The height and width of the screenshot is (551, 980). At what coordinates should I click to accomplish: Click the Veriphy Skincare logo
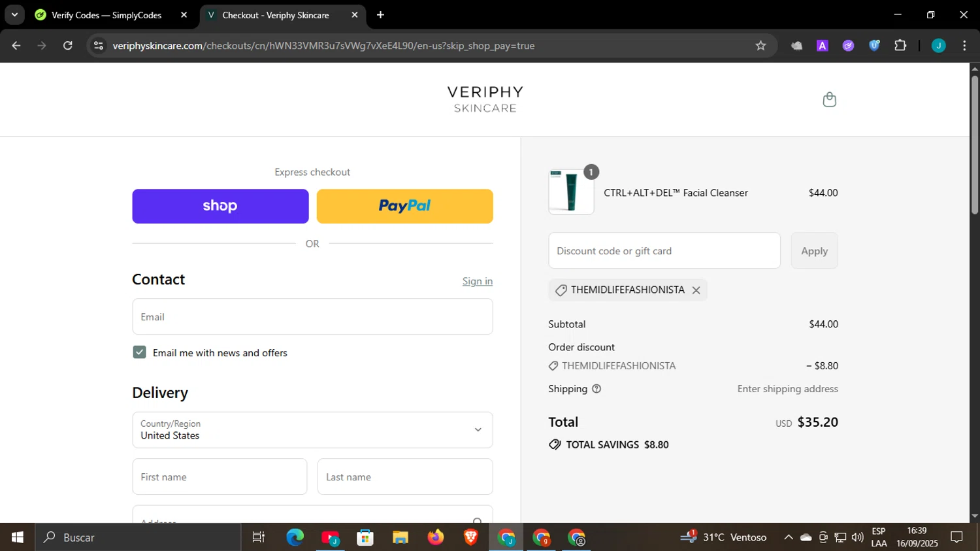pos(485,99)
